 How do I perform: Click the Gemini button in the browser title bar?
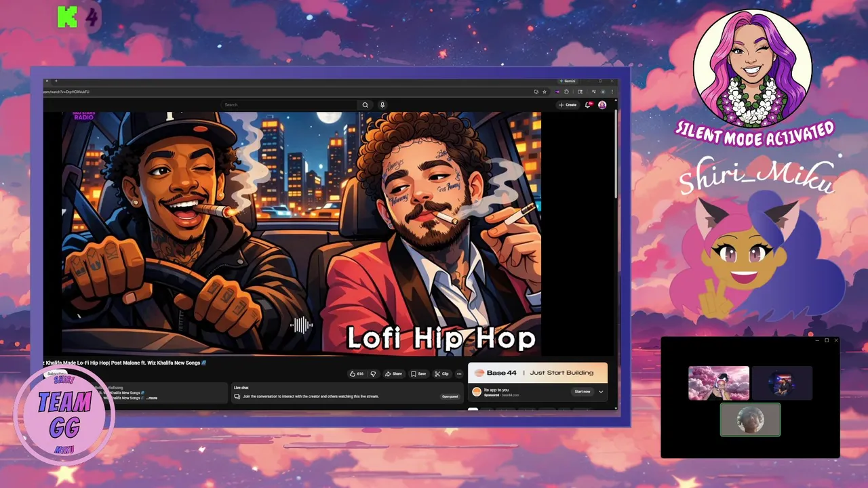point(568,81)
